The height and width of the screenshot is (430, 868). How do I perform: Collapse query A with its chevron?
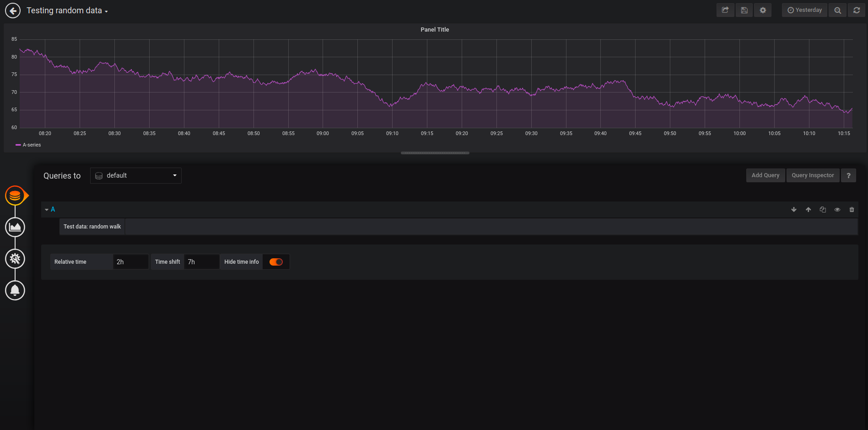(x=47, y=209)
